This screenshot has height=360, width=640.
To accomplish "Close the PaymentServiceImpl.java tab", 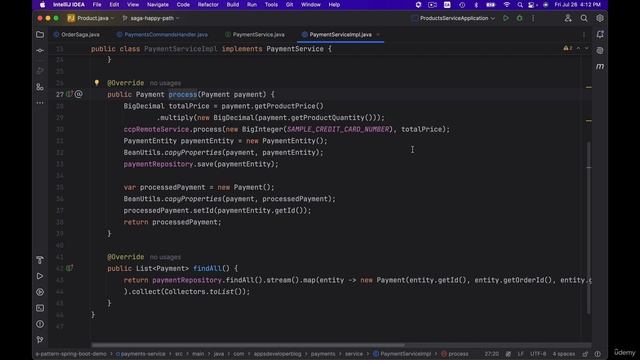I will coord(378,35).
